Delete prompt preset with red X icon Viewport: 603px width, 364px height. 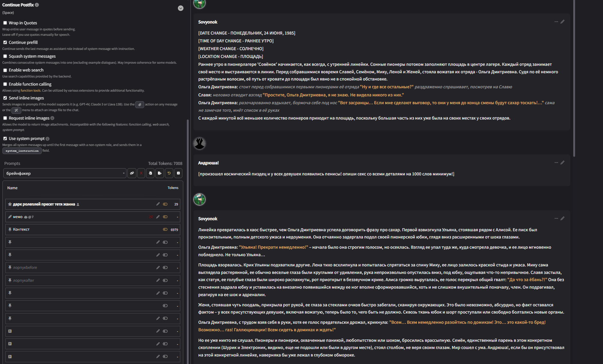tap(141, 173)
